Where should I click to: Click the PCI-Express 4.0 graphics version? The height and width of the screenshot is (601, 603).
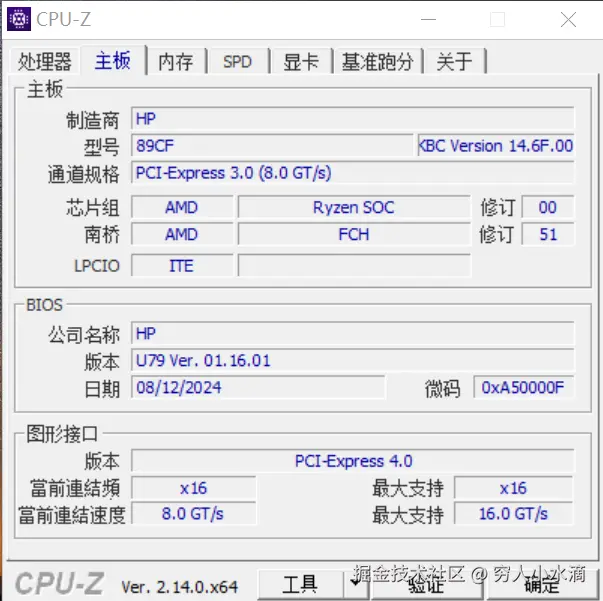353,461
